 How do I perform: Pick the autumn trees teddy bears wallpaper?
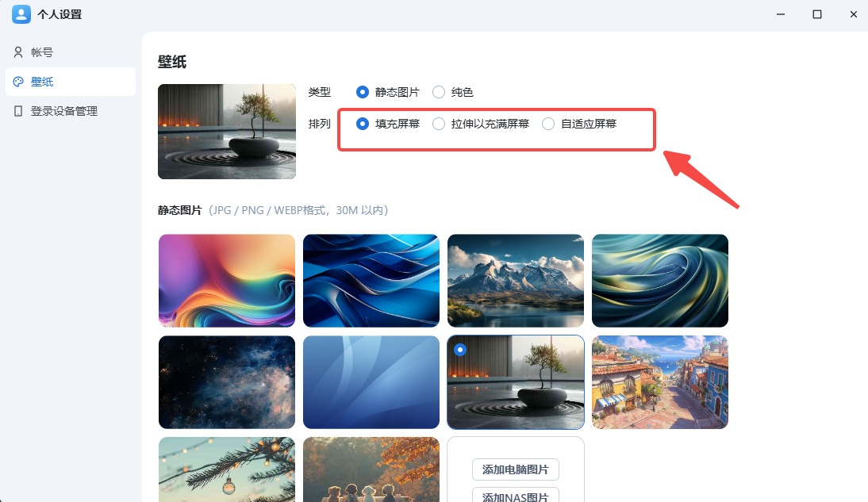tap(371, 469)
